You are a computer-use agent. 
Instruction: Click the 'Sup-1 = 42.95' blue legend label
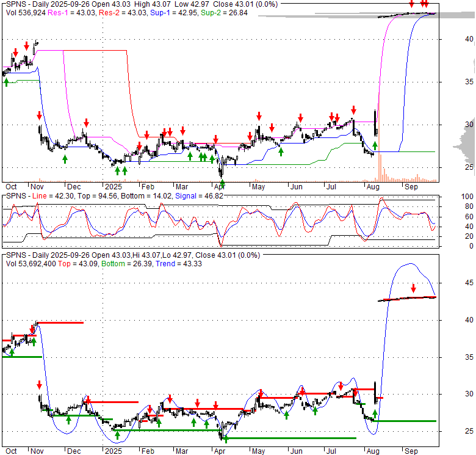(x=174, y=13)
